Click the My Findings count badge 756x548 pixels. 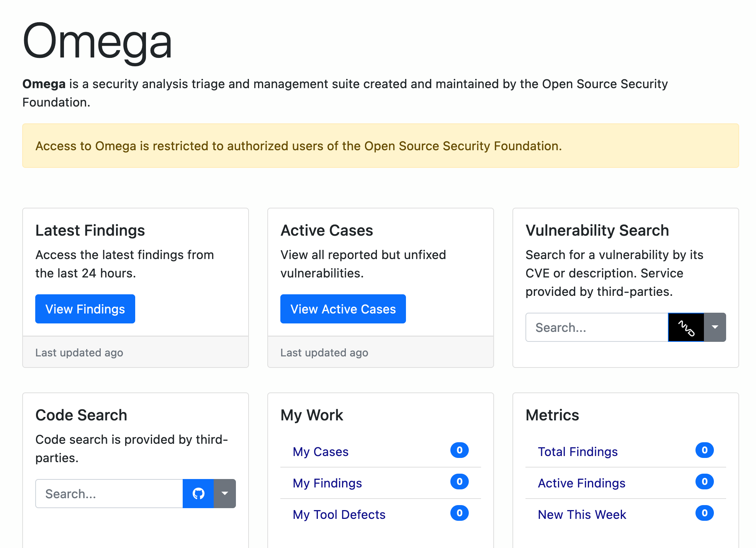click(x=459, y=482)
